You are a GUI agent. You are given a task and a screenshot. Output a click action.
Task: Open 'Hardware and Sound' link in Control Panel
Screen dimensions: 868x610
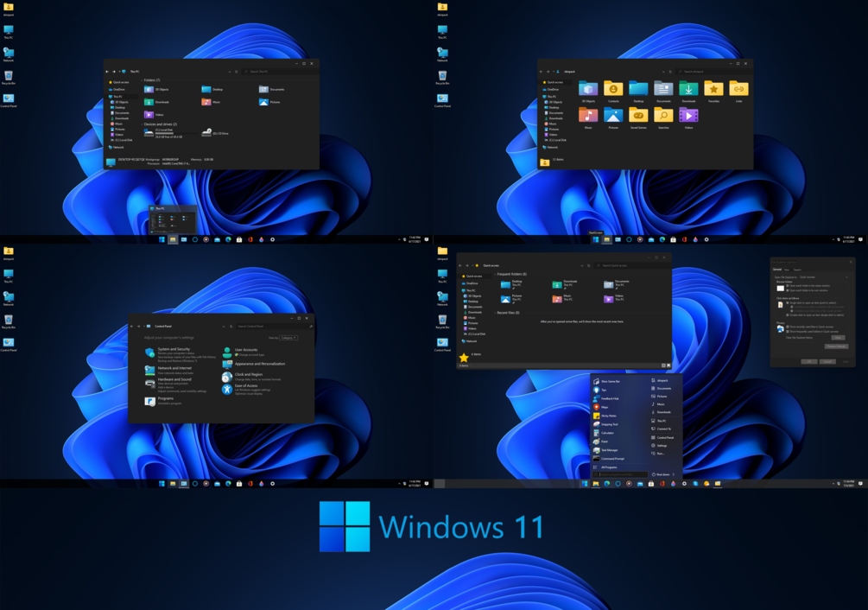(x=174, y=379)
